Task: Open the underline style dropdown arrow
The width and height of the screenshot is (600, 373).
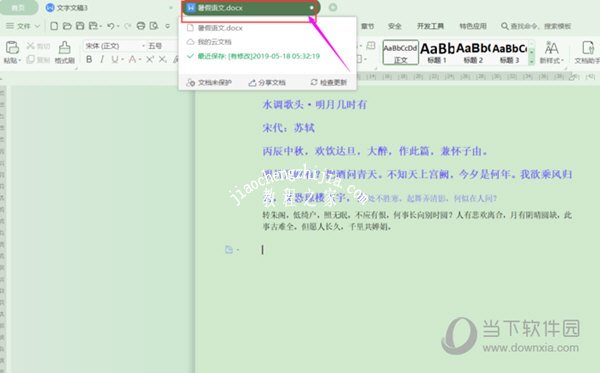Action: pos(122,60)
